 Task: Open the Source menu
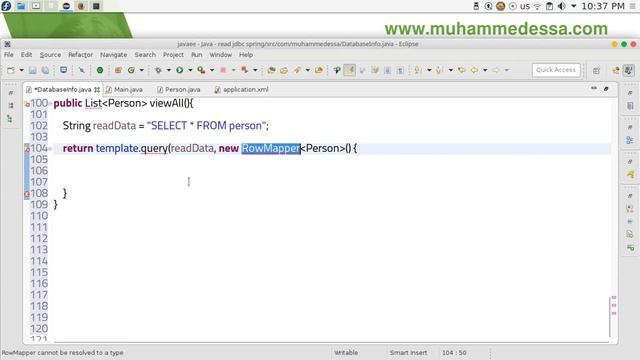pos(50,55)
